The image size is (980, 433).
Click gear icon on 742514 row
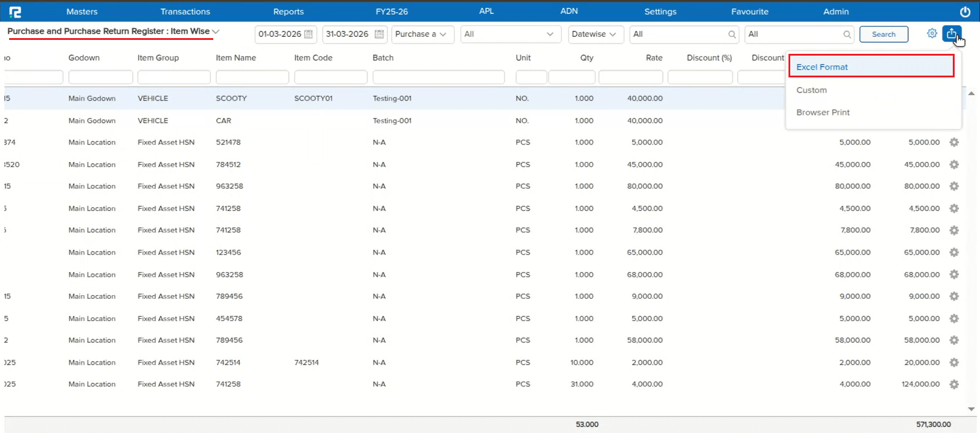[x=954, y=363]
